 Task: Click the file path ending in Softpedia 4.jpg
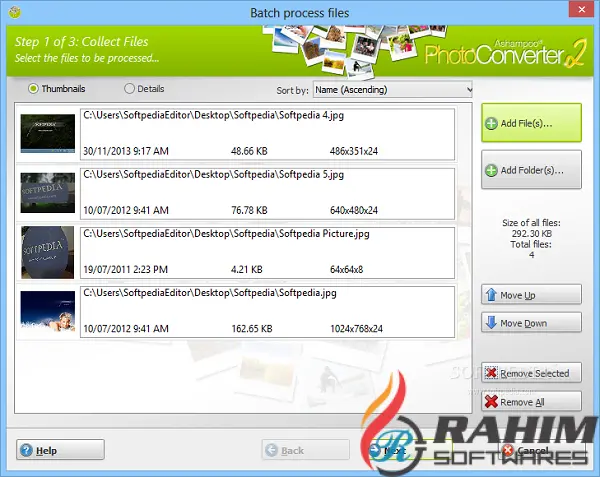[x=214, y=115]
